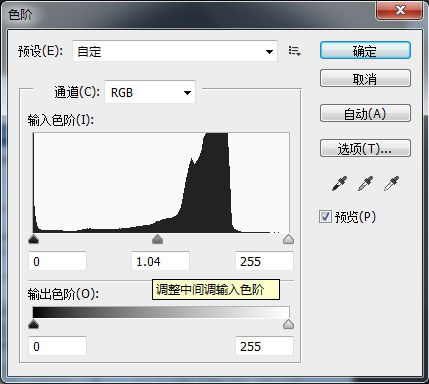The height and width of the screenshot is (384, 429).
Task: Select the gray point eyedropper
Action: pos(365,184)
